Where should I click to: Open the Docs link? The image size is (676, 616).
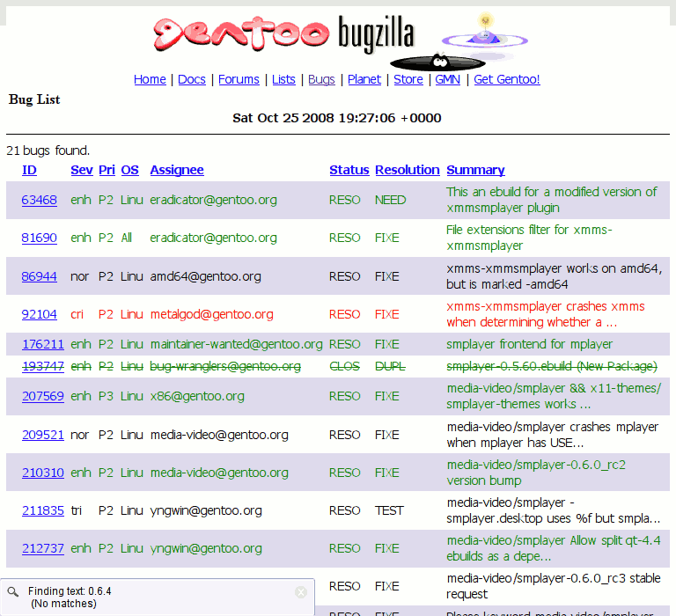[191, 79]
